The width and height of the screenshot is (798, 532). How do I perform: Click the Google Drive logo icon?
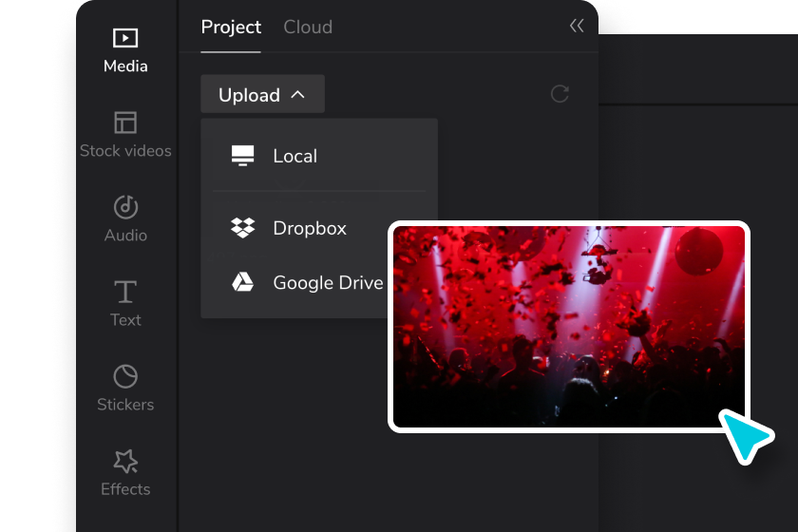tap(243, 282)
